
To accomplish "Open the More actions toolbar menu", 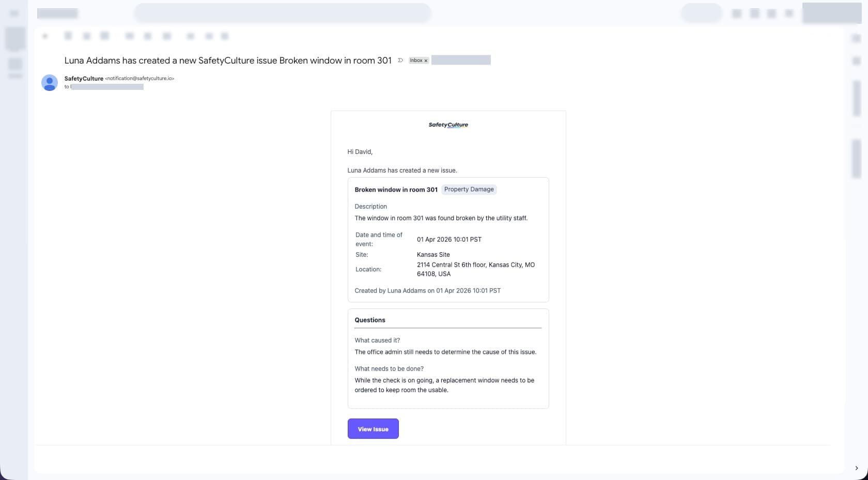I will click(x=224, y=36).
